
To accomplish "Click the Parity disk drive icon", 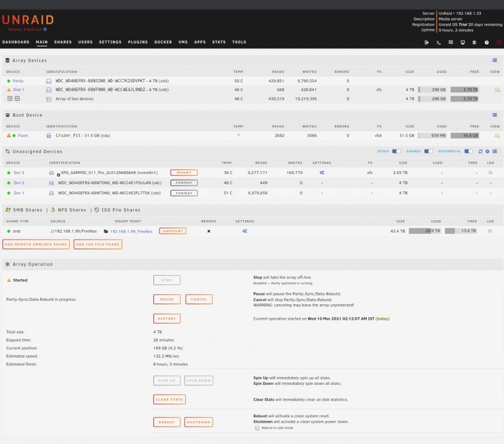I will point(49,81).
